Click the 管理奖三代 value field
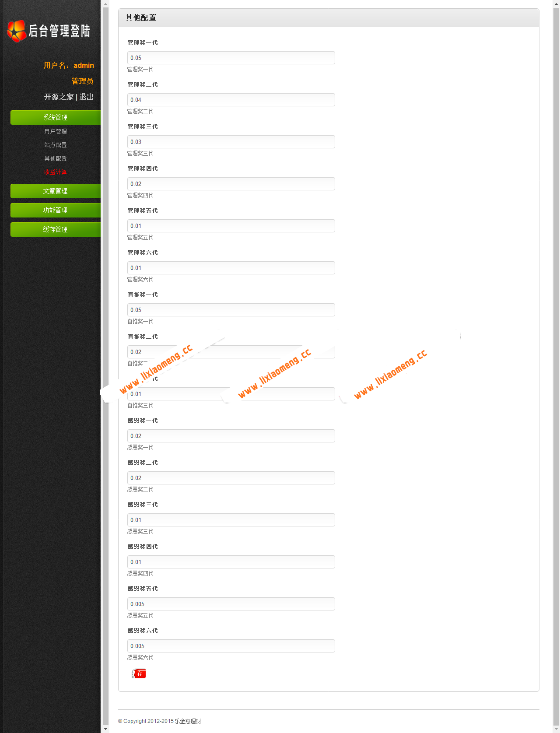The width and height of the screenshot is (560, 733). [231, 142]
